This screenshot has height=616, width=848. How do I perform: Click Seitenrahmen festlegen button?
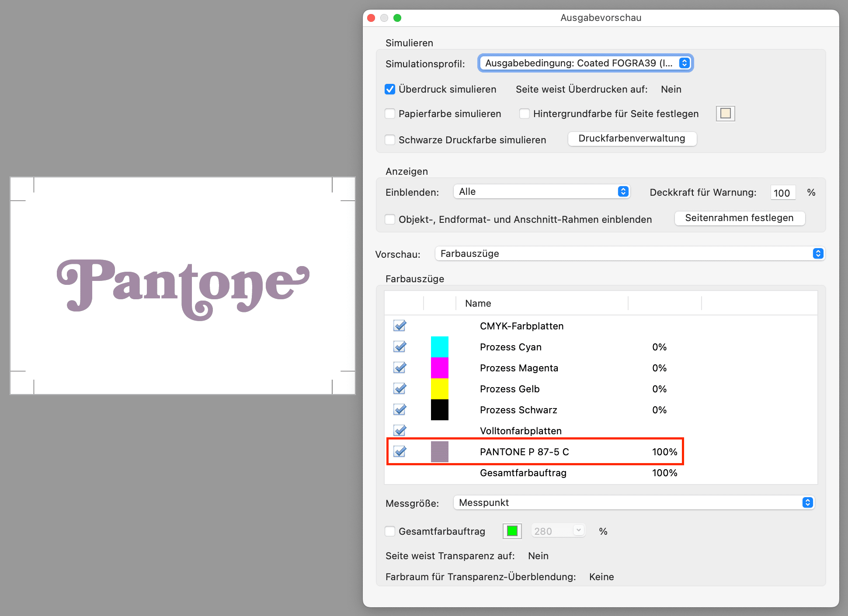740,218
